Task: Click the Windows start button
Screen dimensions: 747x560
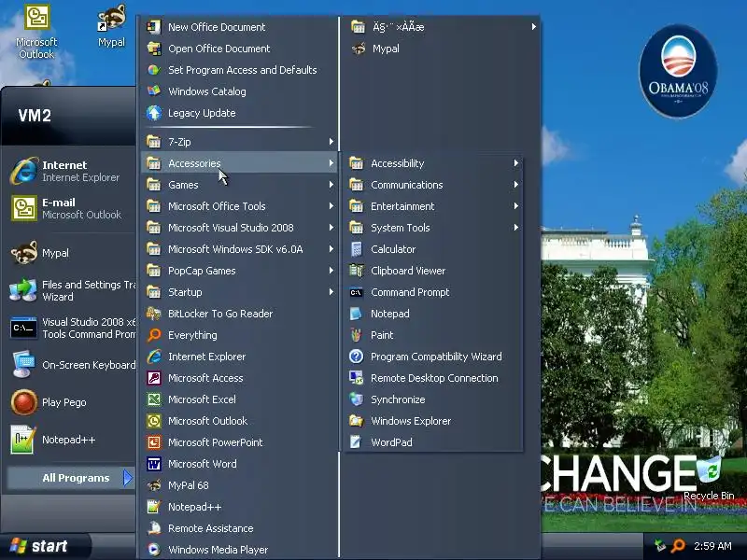Action: click(44, 546)
